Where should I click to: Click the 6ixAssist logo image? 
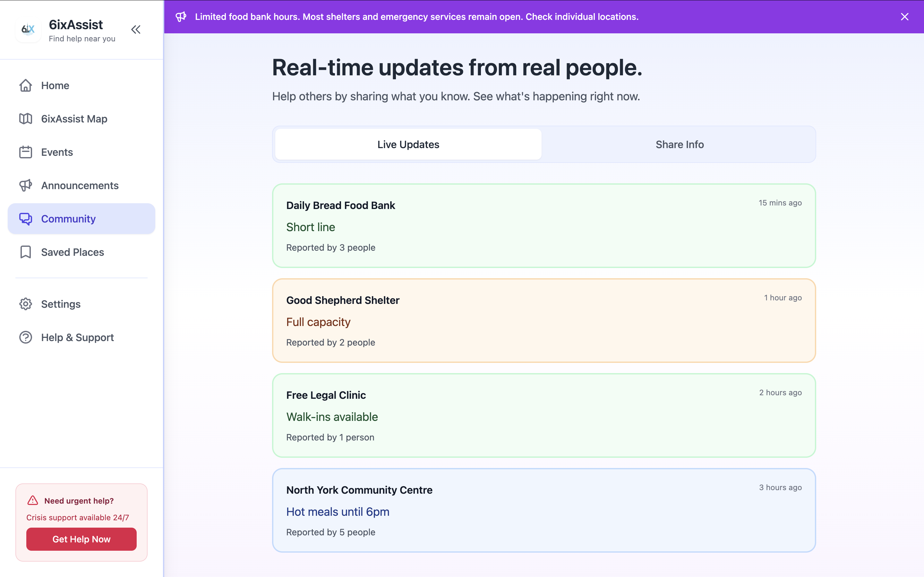tap(28, 30)
